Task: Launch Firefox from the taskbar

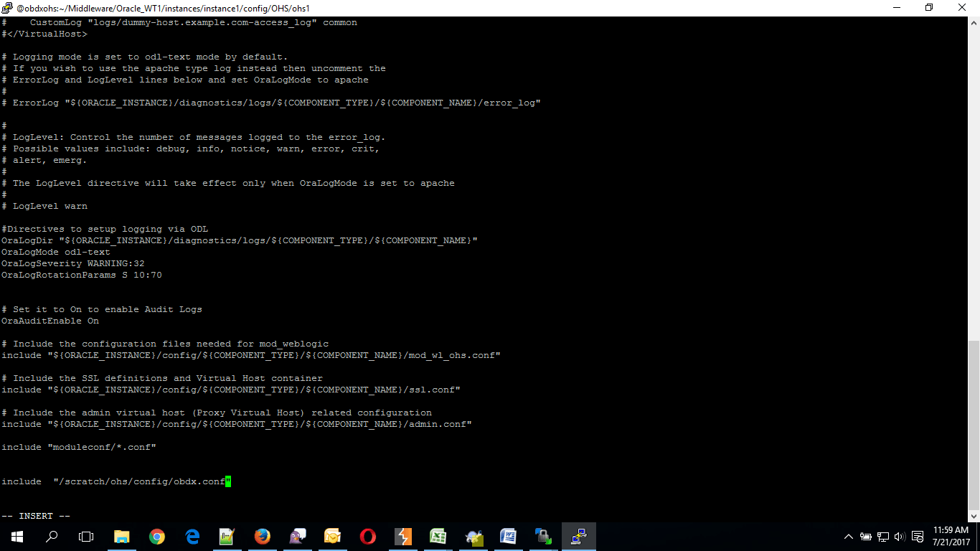Action: tap(262, 535)
